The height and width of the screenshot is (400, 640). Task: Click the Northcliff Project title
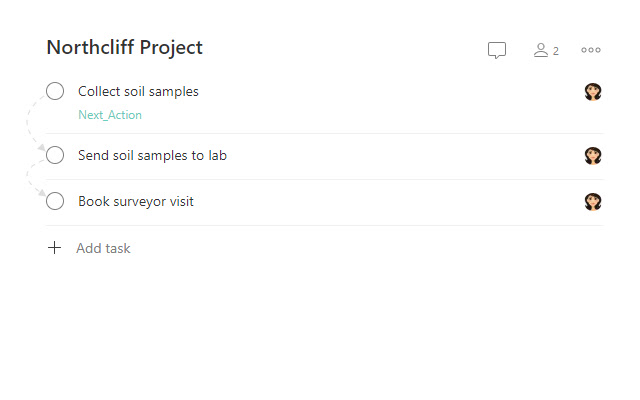[124, 47]
